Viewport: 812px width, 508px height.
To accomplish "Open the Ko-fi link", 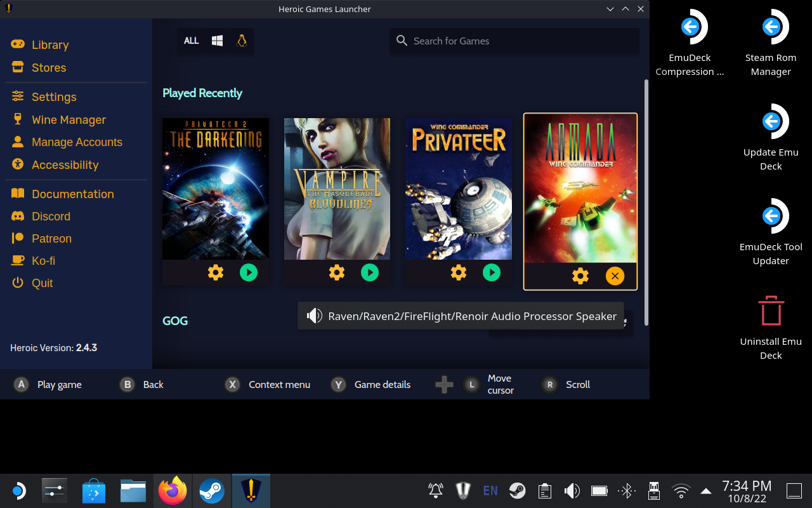I will pyautogui.click(x=33, y=261).
